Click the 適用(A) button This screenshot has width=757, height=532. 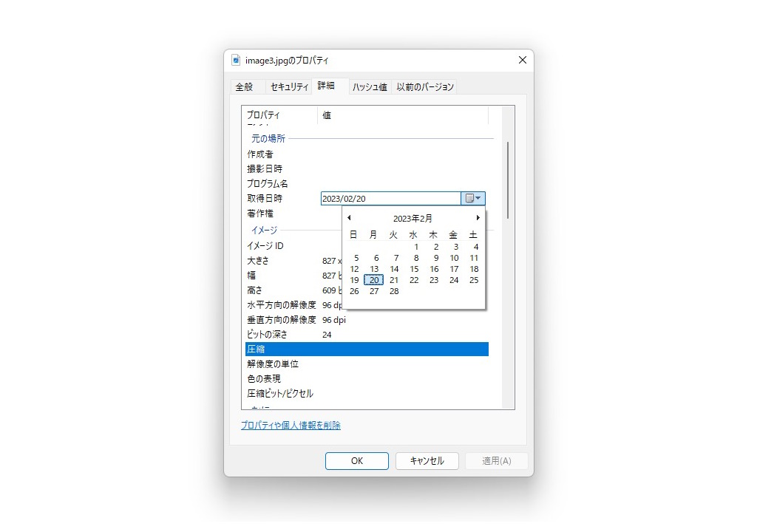click(x=496, y=460)
